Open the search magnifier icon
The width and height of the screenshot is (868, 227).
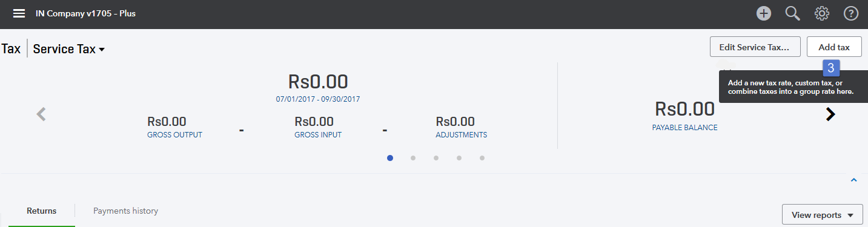[793, 13]
